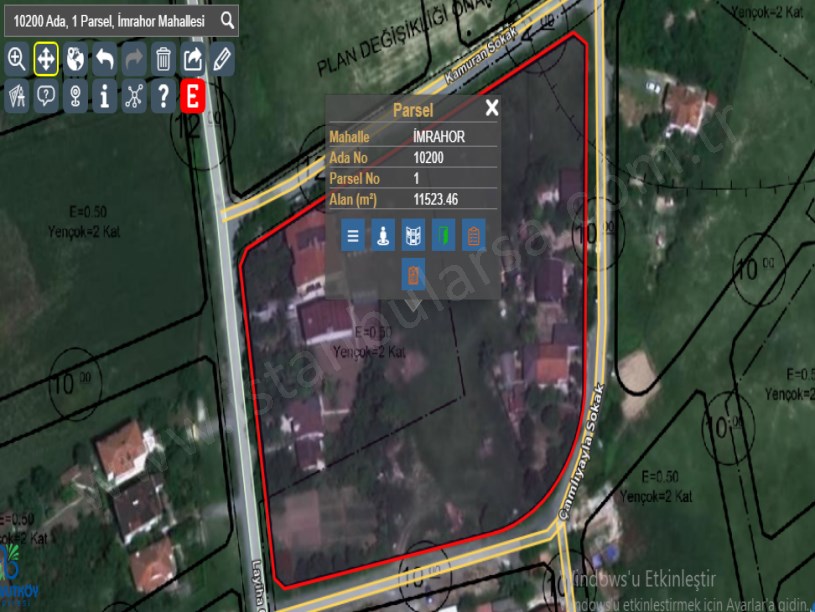The image size is (815, 612).
Task: Open the street view pin tool
Action: coord(75,96)
